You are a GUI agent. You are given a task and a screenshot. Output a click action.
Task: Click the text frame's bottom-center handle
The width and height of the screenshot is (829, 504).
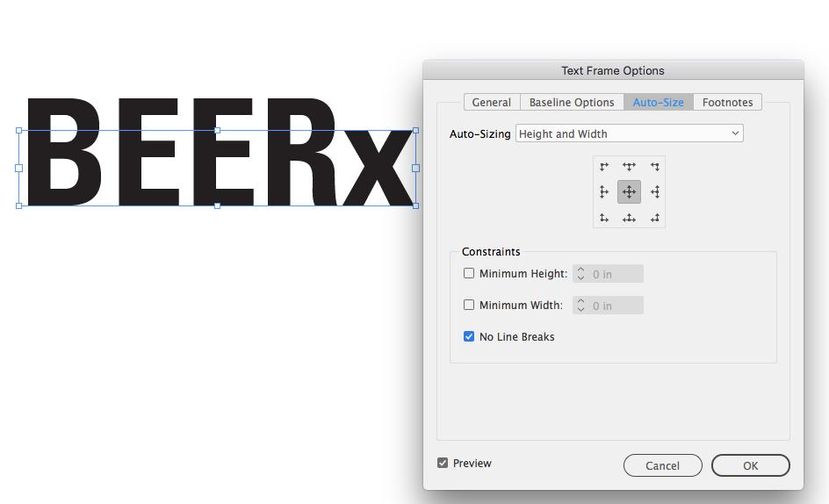click(x=217, y=205)
